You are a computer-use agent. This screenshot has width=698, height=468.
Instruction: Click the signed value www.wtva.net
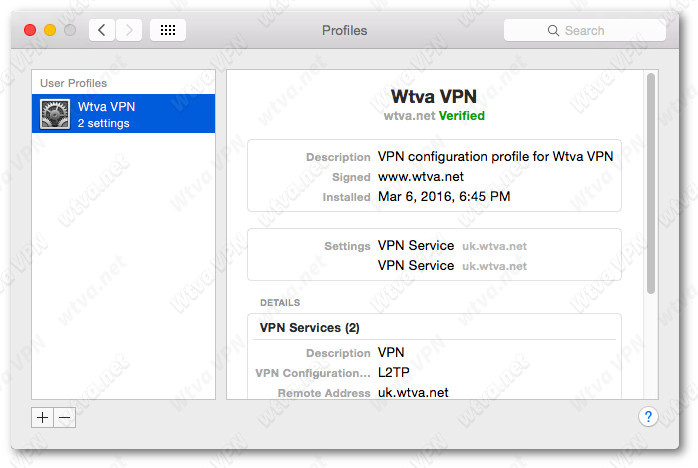[421, 177]
